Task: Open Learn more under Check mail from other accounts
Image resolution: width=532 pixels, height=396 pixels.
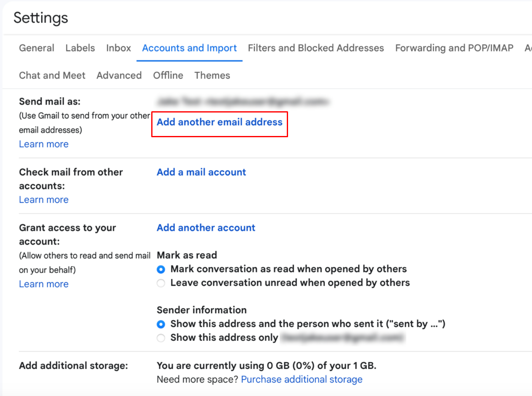Action: tap(44, 200)
